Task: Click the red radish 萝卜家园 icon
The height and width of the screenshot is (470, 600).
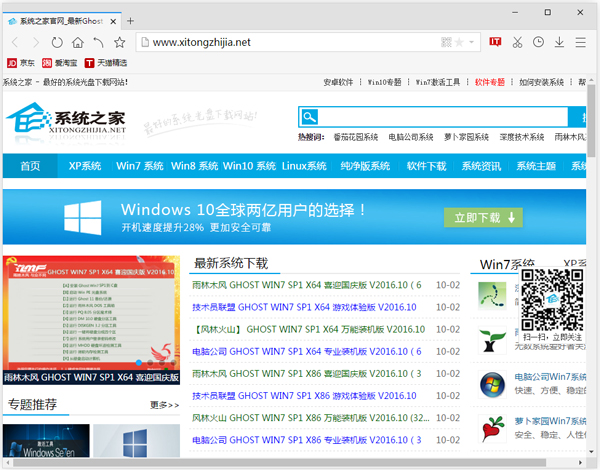Action: 492,429
